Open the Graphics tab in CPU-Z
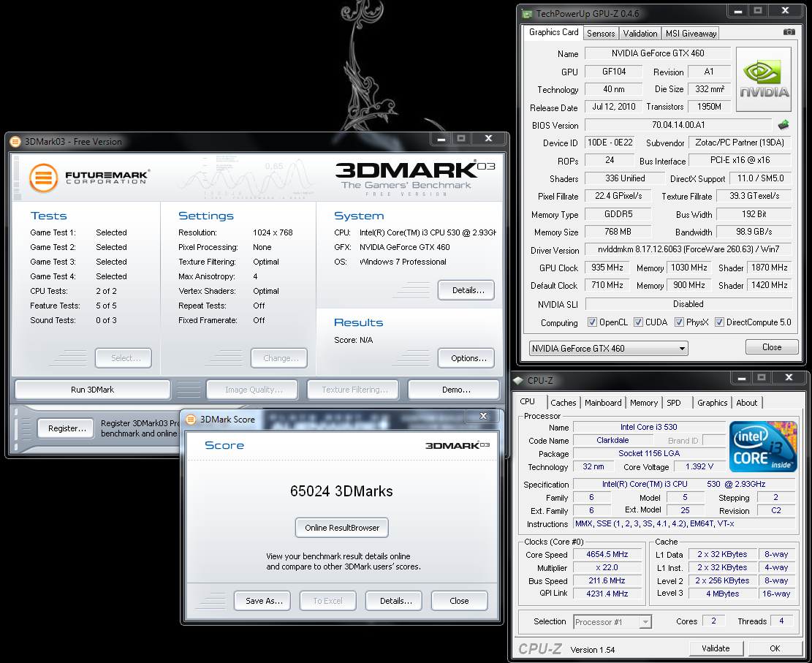The width and height of the screenshot is (812, 663). 712,403
